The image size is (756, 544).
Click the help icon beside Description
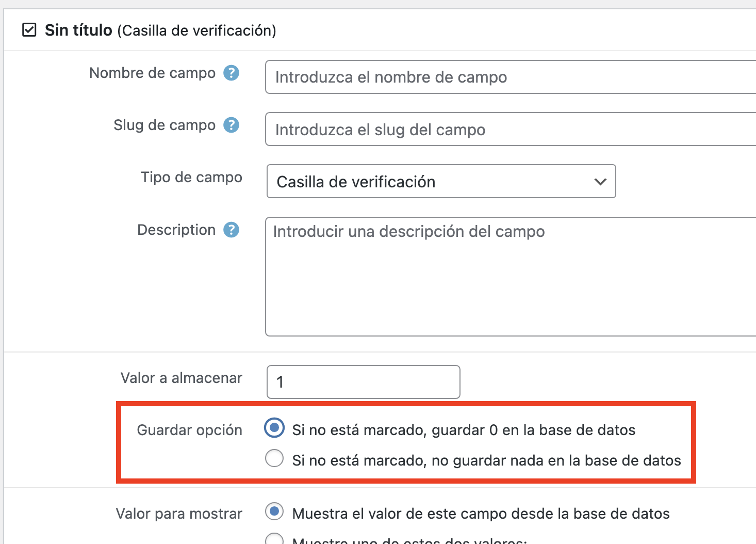click(x=231, y=230)
